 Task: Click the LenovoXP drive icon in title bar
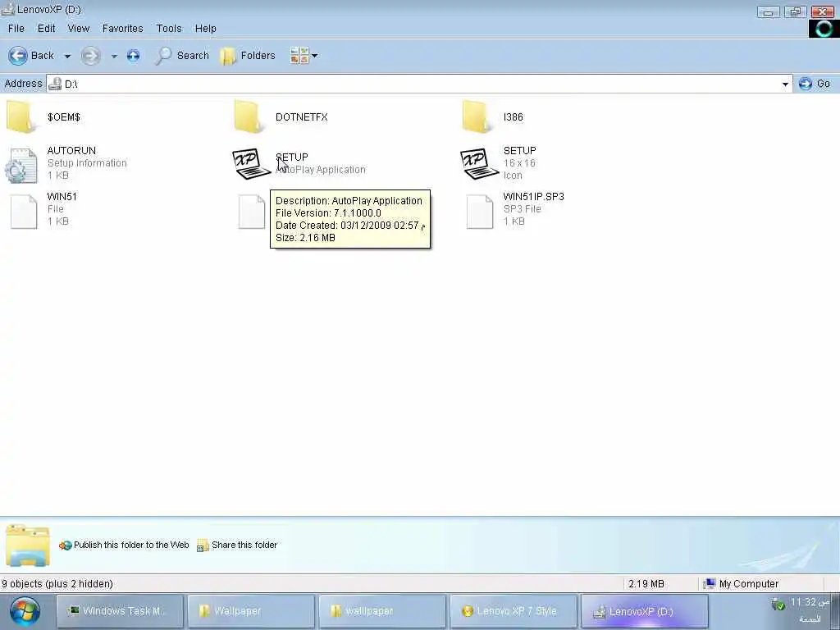(x=7, y=9)
